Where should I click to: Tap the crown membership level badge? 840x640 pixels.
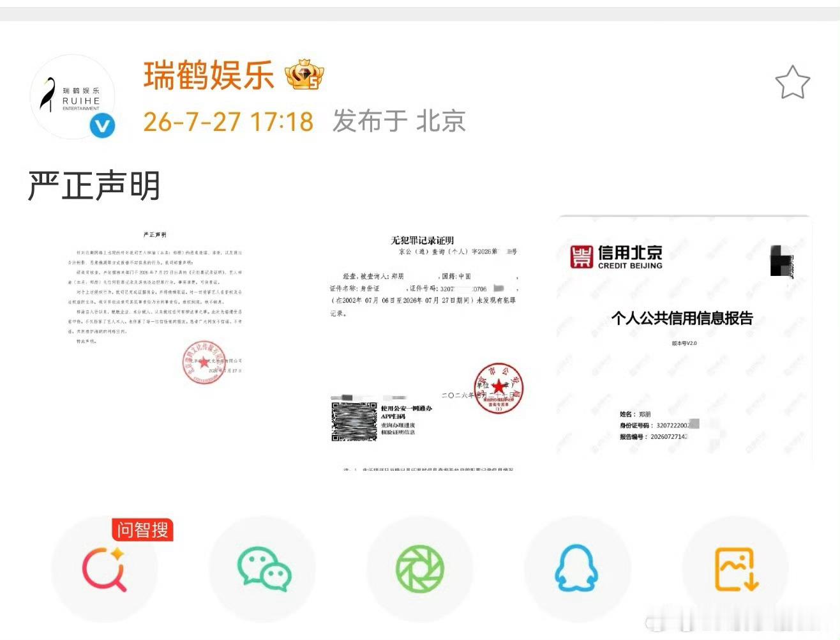pyautogui.click(x=304, y=74)
